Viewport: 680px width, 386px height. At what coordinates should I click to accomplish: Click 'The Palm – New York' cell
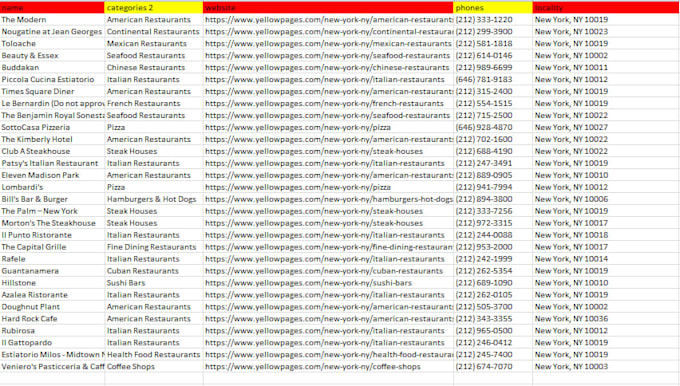click(52, 211)
